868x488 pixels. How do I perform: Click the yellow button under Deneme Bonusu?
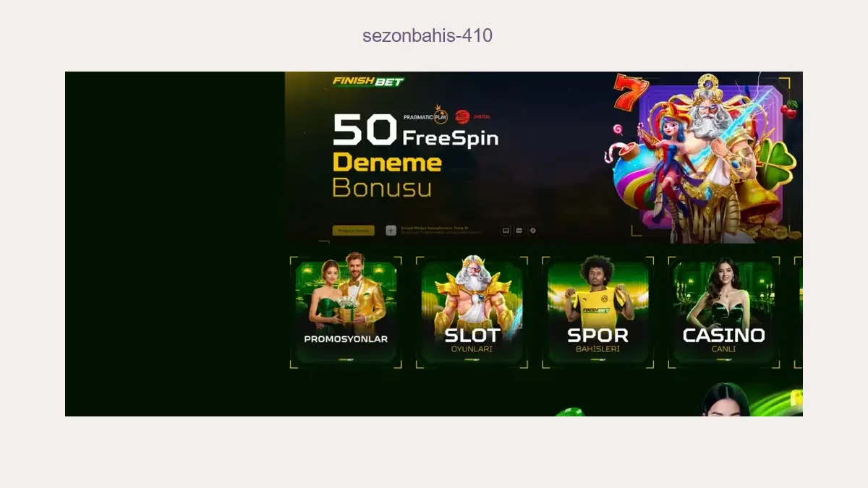(x=353, y=231)
